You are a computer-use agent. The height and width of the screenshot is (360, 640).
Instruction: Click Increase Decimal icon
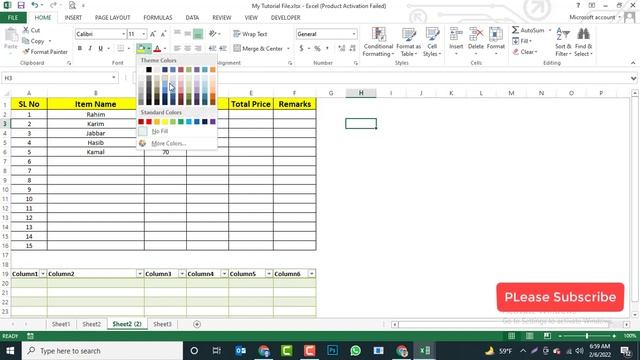click(x=342, y=49)
